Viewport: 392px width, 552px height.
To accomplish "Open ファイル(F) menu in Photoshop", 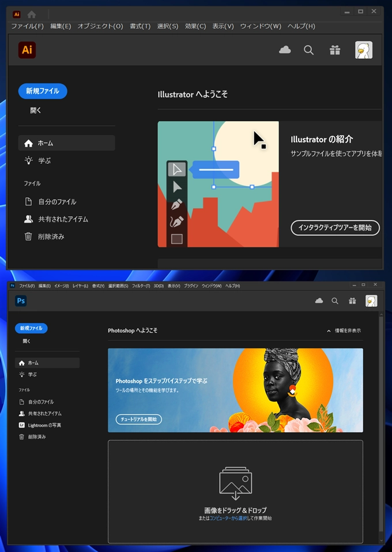I will pos(27,286).
